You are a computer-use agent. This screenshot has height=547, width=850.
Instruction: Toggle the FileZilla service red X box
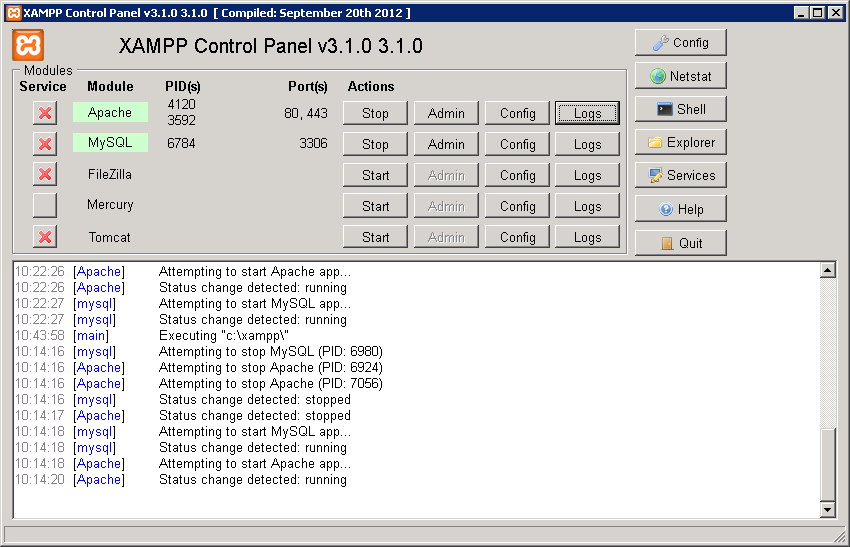tap(45, 174)
